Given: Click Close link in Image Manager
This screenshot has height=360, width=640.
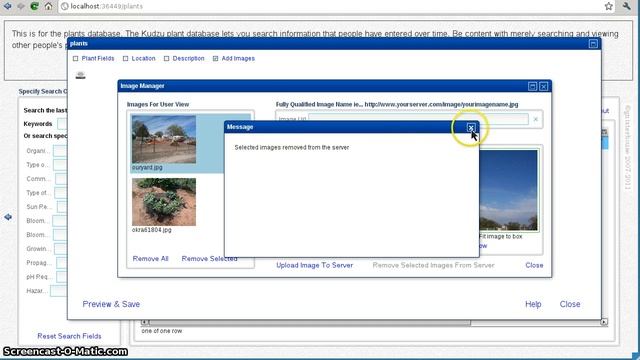Looking at the screenshot, I should coord(534,265).
